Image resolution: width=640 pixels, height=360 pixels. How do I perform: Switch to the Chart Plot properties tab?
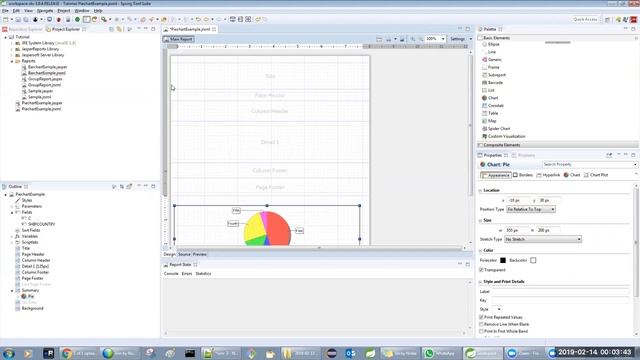596,175
